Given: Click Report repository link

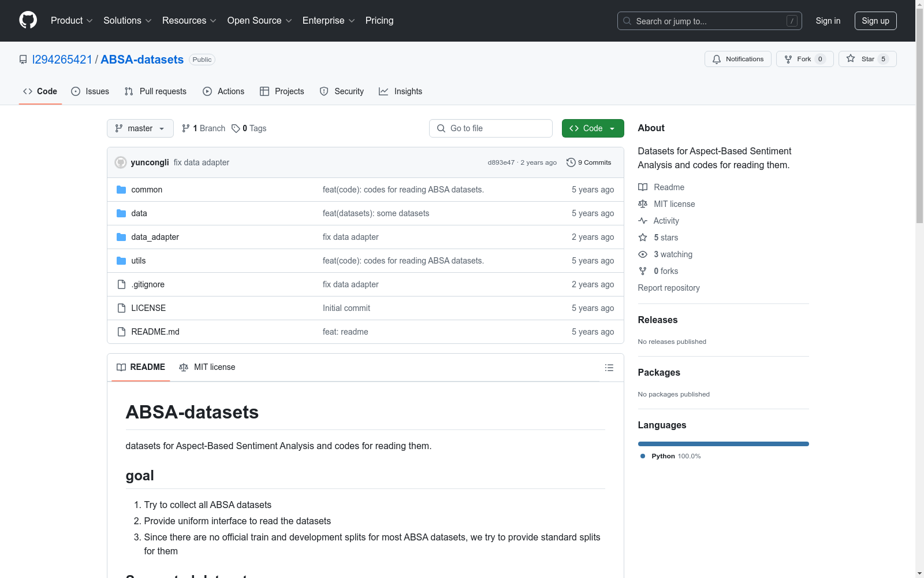Looking at the screenshot, I should (x=669, y=288).
